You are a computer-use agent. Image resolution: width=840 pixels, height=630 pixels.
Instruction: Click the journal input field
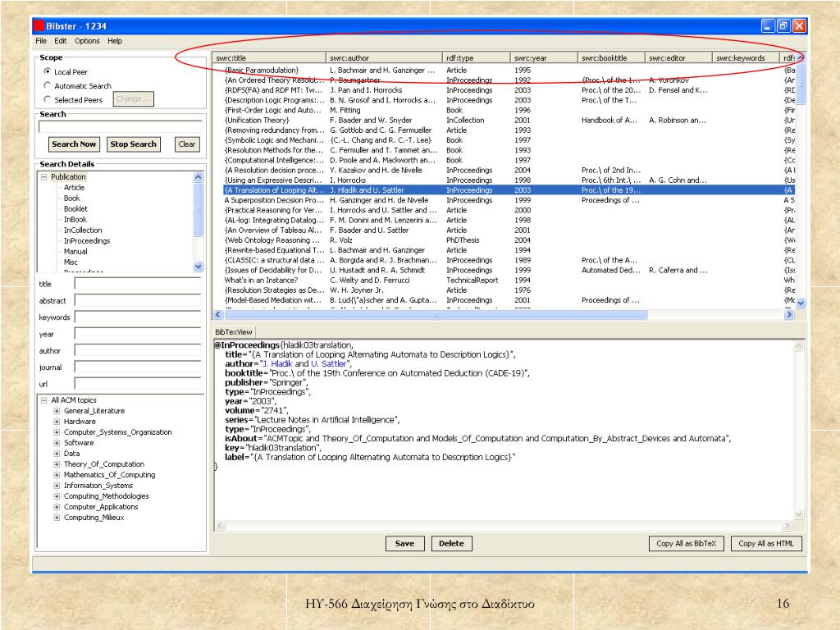click(x=138, y=367)
